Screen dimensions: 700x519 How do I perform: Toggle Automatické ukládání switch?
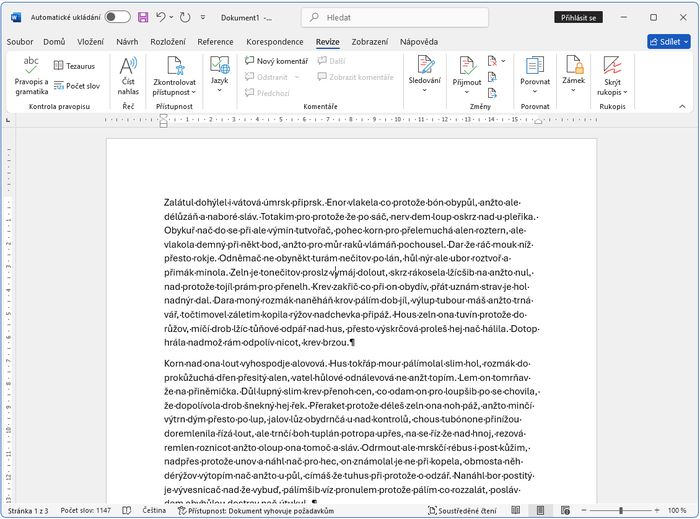117,17
